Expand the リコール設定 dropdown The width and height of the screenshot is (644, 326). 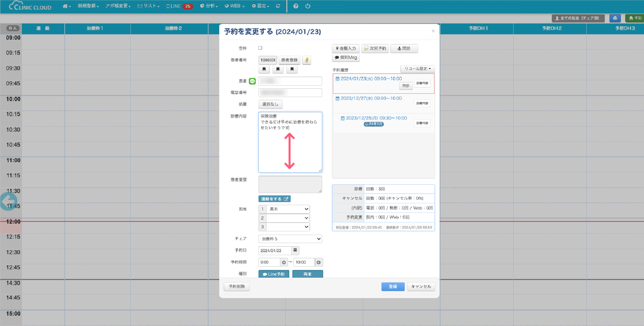(x=417, y=69)
